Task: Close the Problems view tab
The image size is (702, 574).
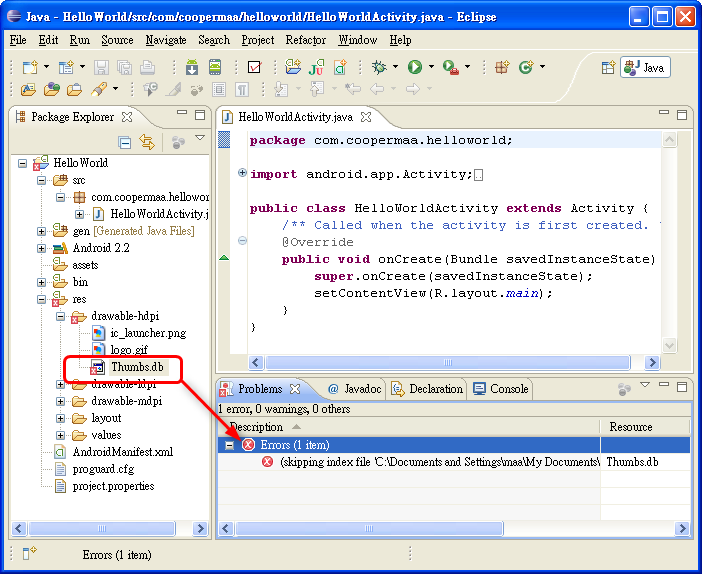Action: tap(295, 389)
